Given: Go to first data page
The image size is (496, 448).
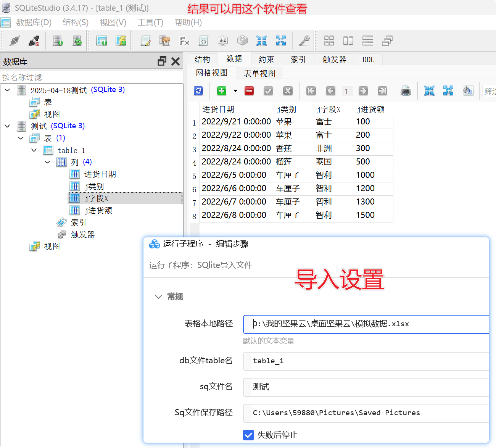Looking at the screenshot, I should click(311, 91).
